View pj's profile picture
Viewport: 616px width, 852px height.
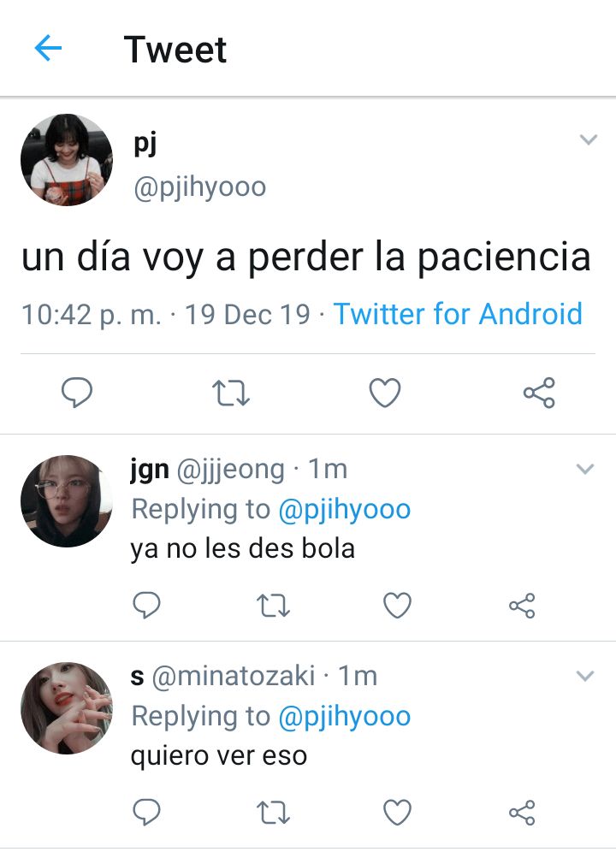click(x=67, y=160)
